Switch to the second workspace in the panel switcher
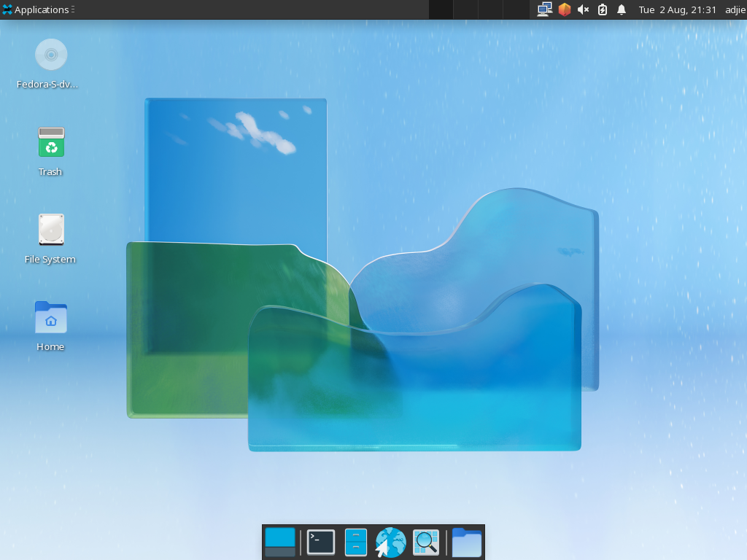This screenshot has width=747, height=560. pyautogui.click(x=465, y=9)
